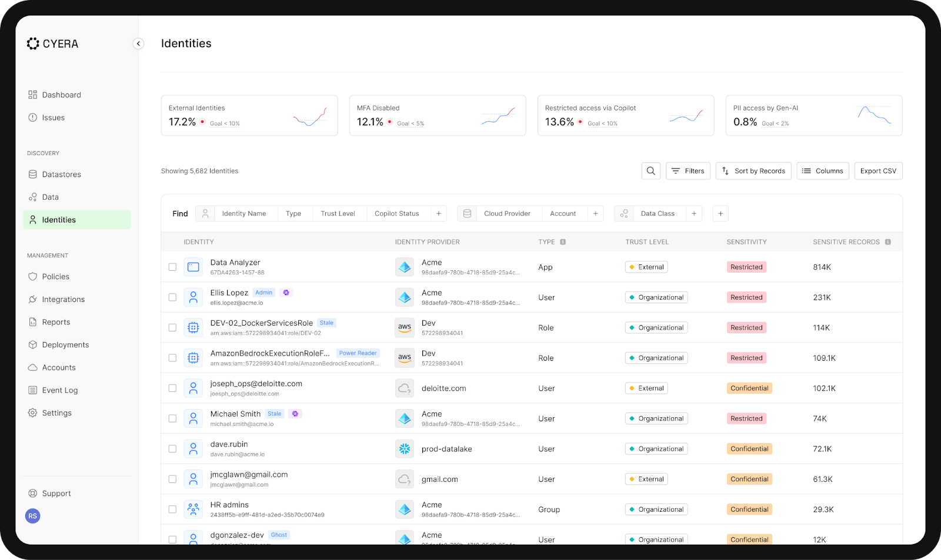This screenshot has height=560, width=941.
Task: Click the Settings gear icon
Action: [33, 413]
